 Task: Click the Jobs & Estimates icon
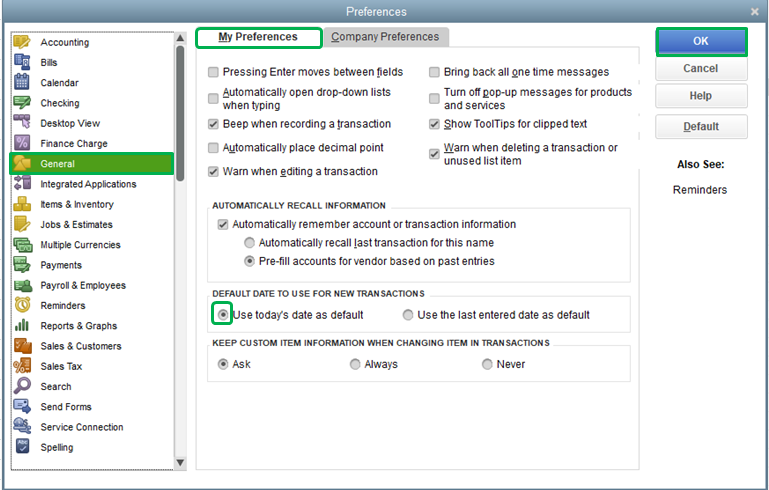[22, 224]
